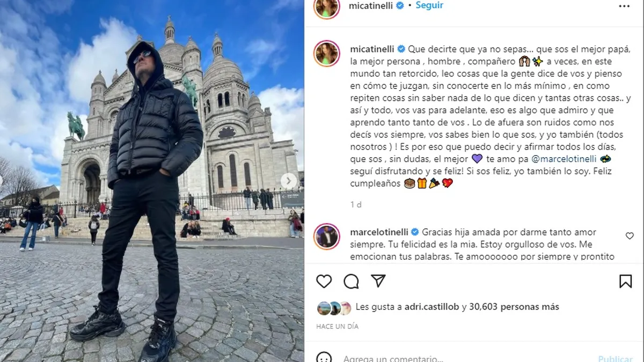Open micatinelli username in the post header

[x=372, y=5]
